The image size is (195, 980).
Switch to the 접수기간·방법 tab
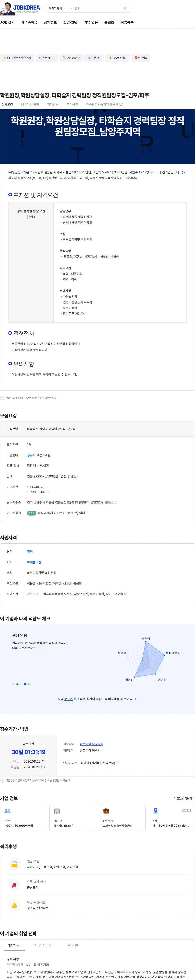[x=30, y=105]
